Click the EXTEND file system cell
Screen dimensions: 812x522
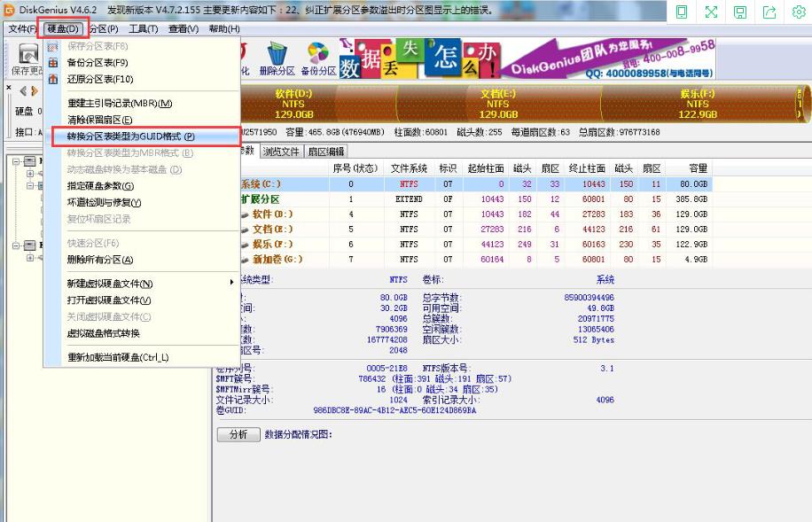point(410,199)
